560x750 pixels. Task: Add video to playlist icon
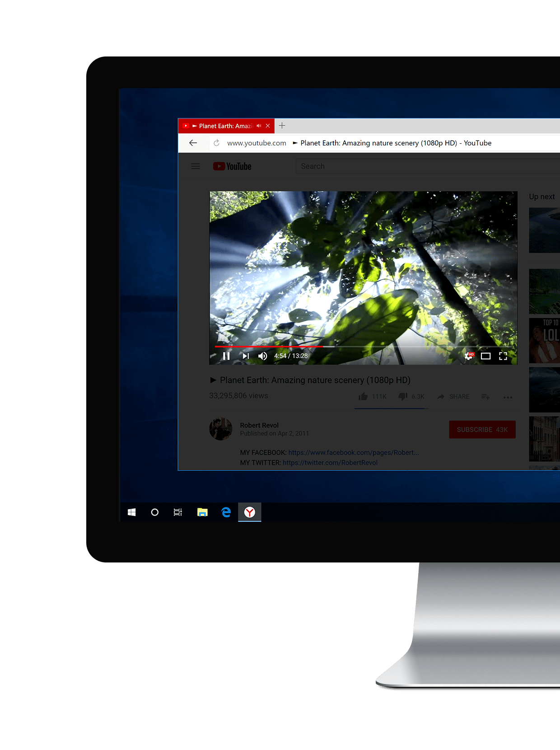pyautogui.click(x=485, y=397)
